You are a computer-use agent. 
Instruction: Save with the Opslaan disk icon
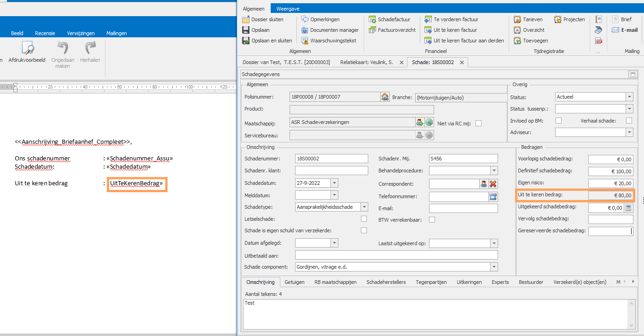point(246,30)
